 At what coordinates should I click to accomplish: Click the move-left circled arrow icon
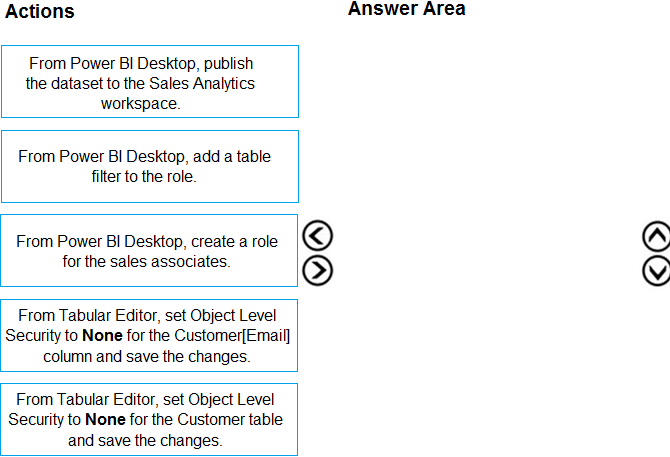coord(317,237)
